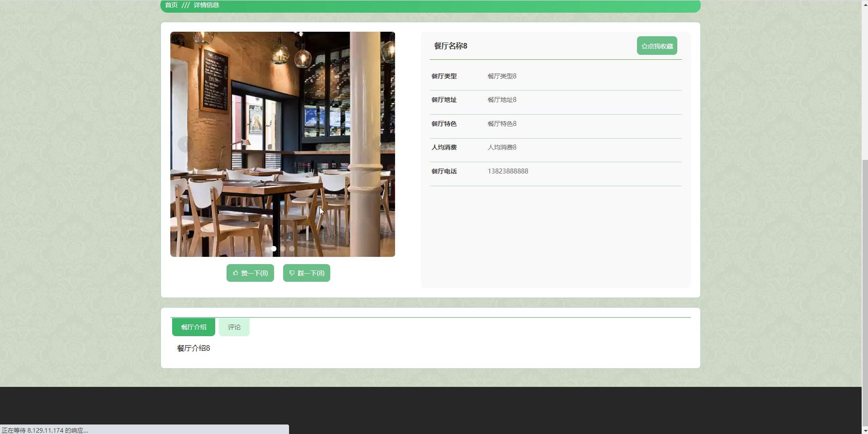The image size is (868, 434).
Task: Click the 踩一下(8) button
Action: pyautogui.click(x=307, y=273)
